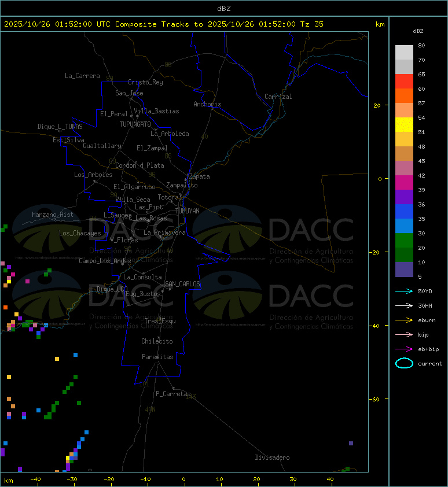The width and height of the screenshot is (448, 487).
Task: Click the Carrizal label on the map
Action: coord(278,97)
